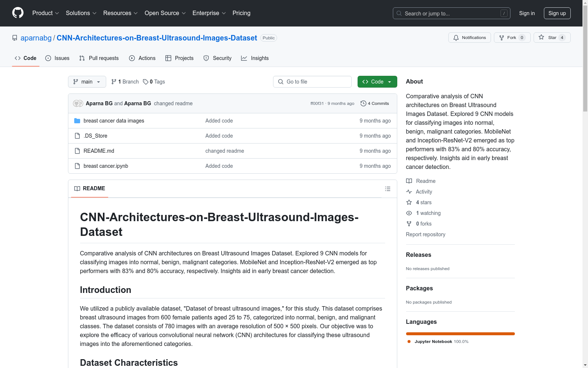588x368 pixels.
Task: Open the breast cancer data images folder
Action: [114, 120]
